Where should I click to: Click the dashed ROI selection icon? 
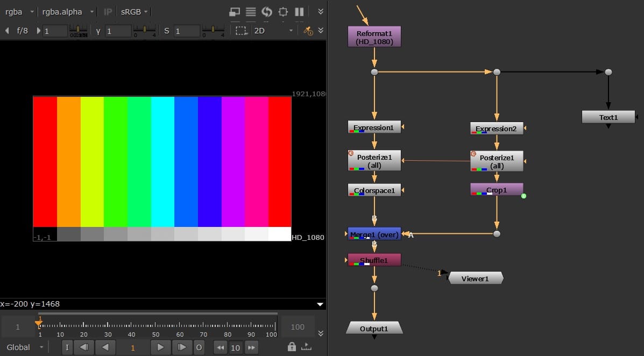[241, 31]
